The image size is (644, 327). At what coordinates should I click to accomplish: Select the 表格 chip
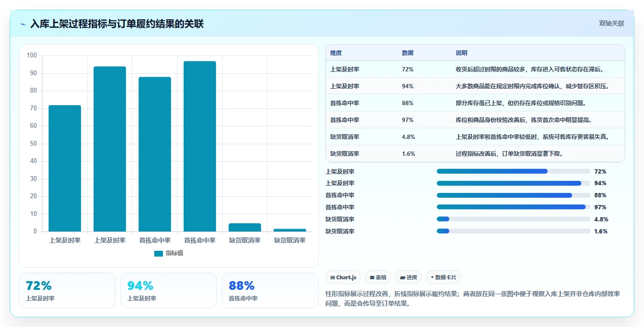pos(378,277)
